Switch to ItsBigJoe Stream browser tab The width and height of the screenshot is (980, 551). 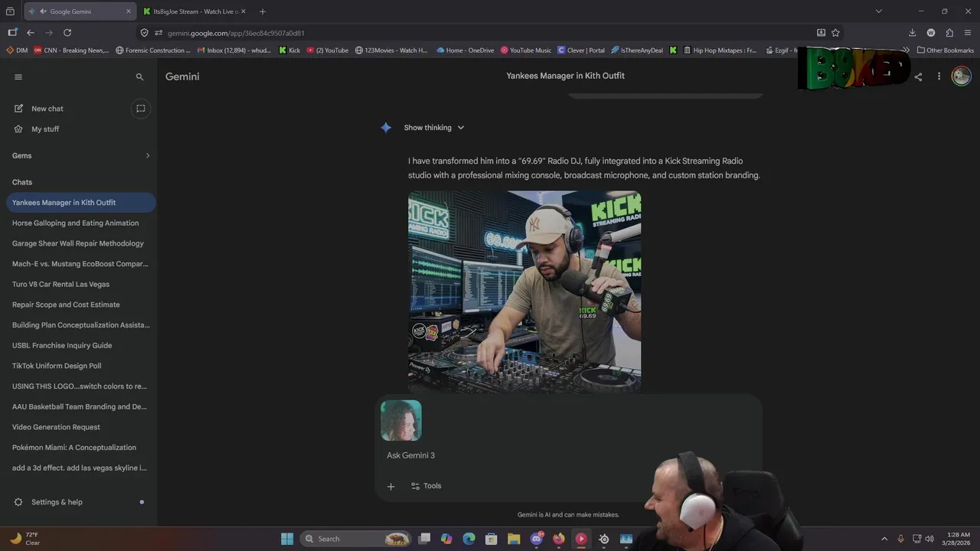(194, 11)
